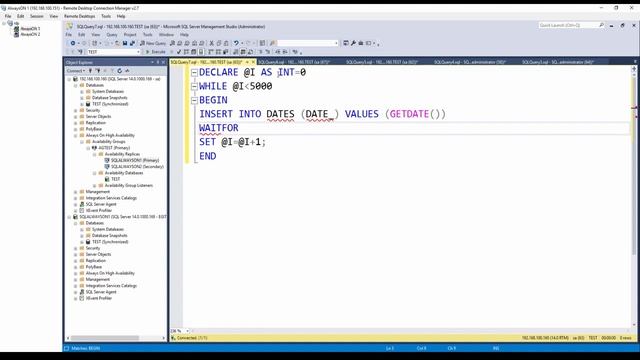Screen dimensions: 640x360
Task: Click the Execute button
Action: pyautogui.click(x=156, y=52)
